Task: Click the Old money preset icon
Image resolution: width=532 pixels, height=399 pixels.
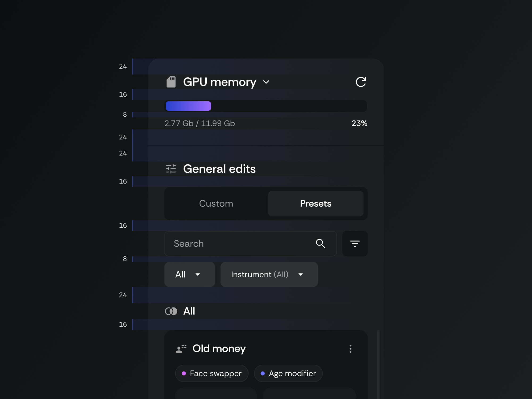Action: click(181, 349)
